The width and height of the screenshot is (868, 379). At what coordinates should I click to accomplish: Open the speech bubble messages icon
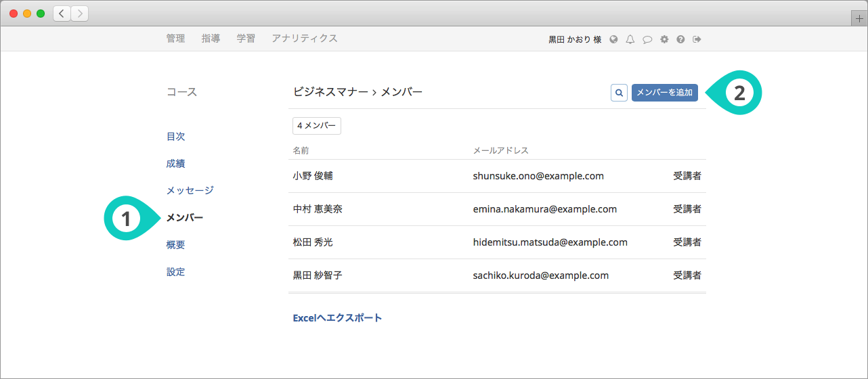(647, 39)
